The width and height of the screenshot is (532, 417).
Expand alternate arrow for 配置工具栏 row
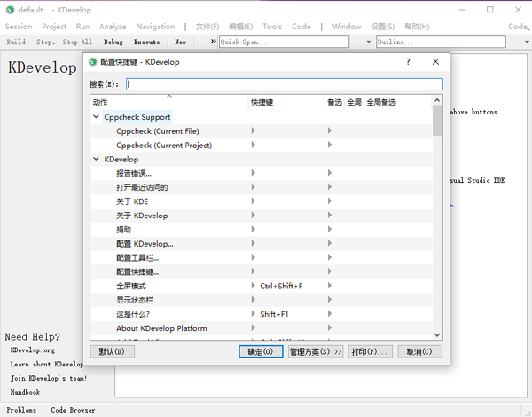pos(330,257)
